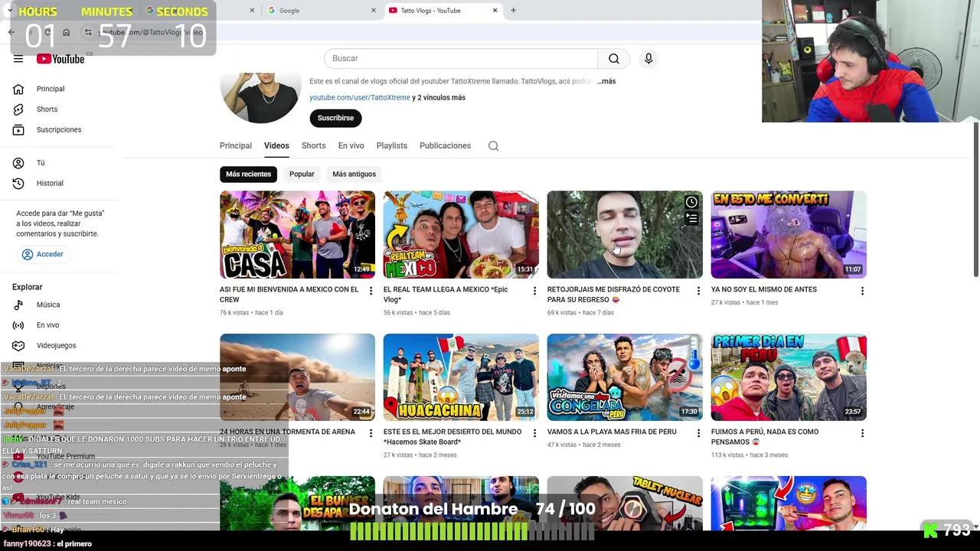Image resolution: width=980 pixels, height=551 pixels.
Task: Select the Más recientes filter chip
Action: (248, 174)
